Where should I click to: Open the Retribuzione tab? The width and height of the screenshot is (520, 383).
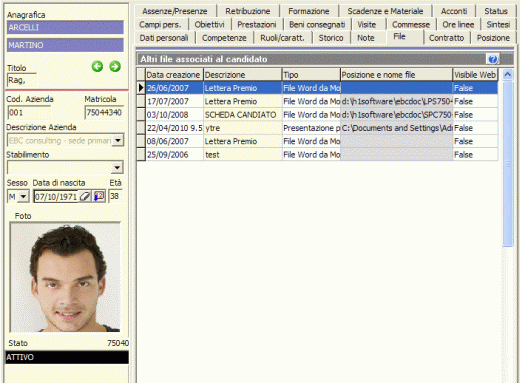click(248, 11)
